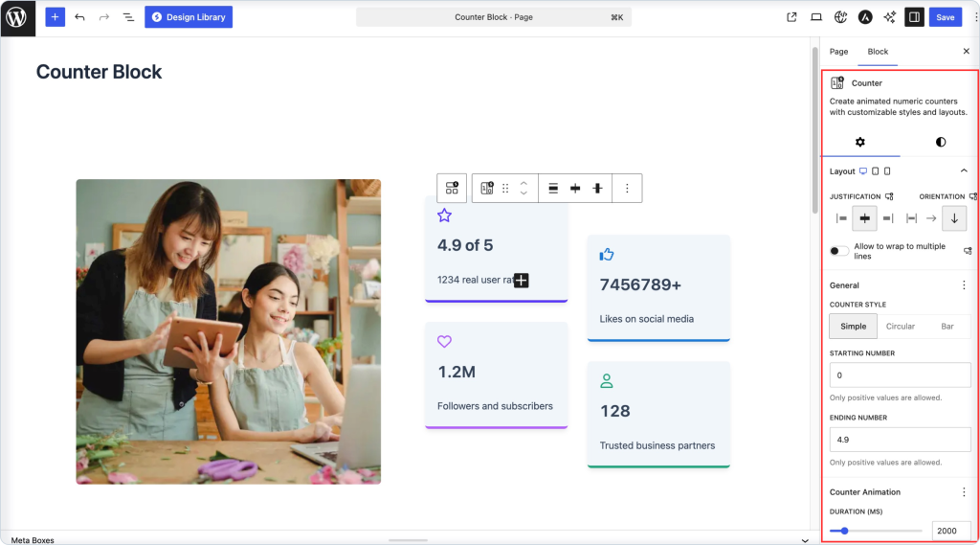
Task: Click the duration slider handle
Action: [x=844, y=531]
